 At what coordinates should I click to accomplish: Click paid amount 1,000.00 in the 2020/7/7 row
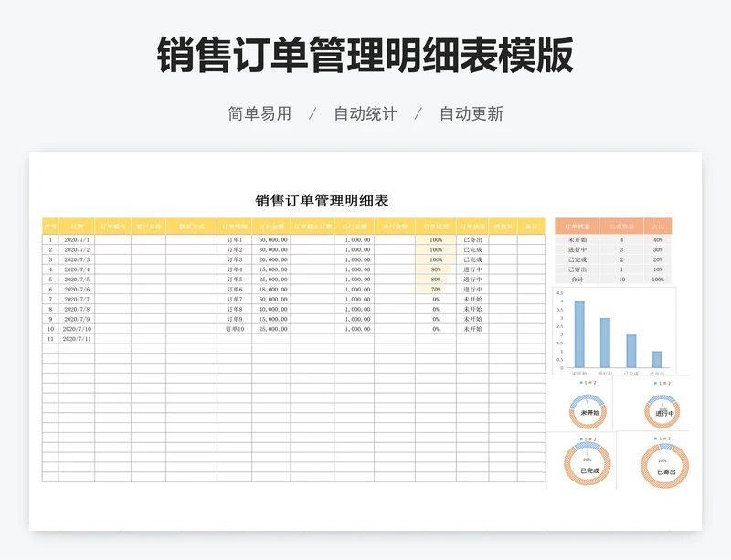[x=355, y=299]
